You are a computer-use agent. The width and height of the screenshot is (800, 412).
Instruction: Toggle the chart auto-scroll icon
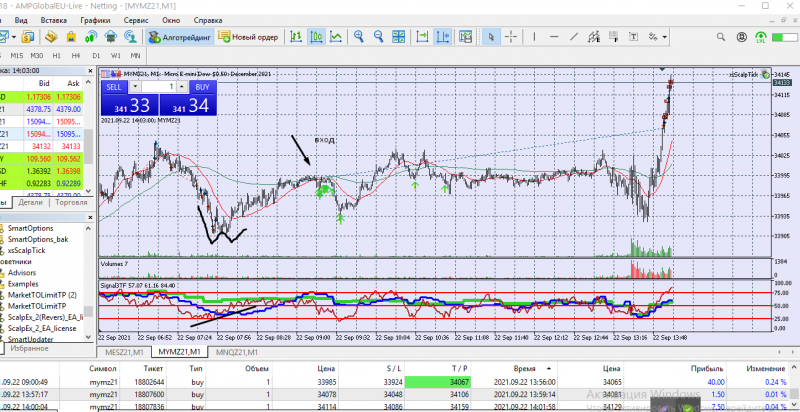pyautogui.click(x=424, y=37)
